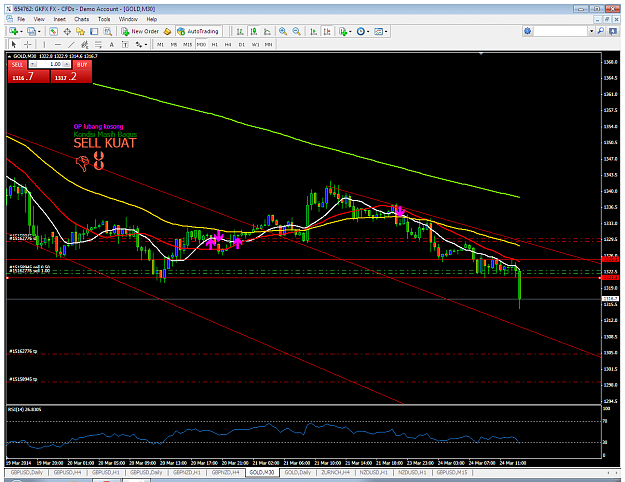
Task: Select the arrow cursor tool
Action: (14, 44)
